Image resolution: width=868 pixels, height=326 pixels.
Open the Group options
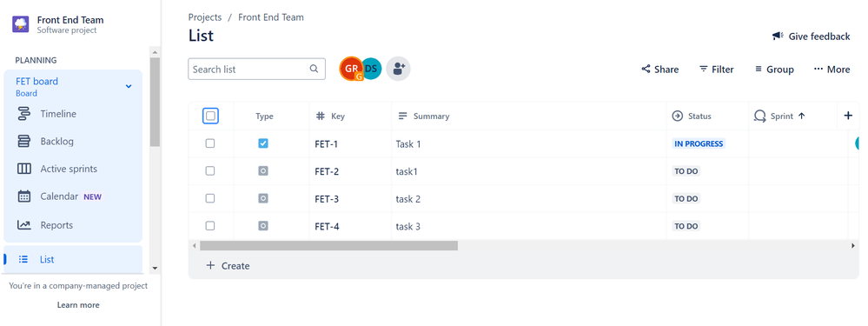click(774, 70)
